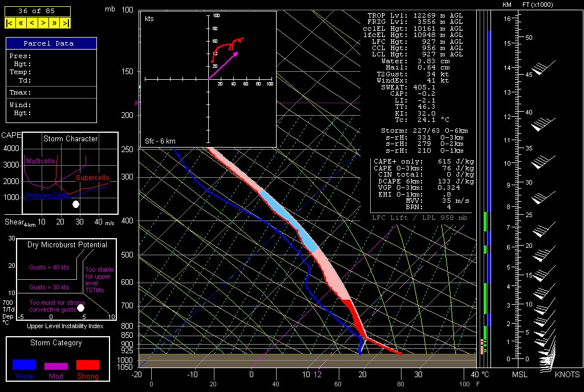Viewport: 584px width, 392px height.
Task: Go to previous sounding with < button
Action: (x=32, y=23)
